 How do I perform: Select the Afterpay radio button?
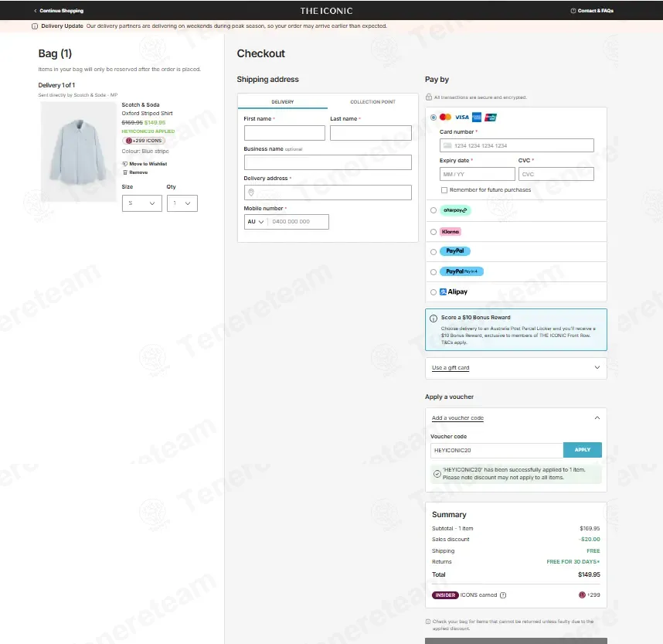click(x=433, y=210)
